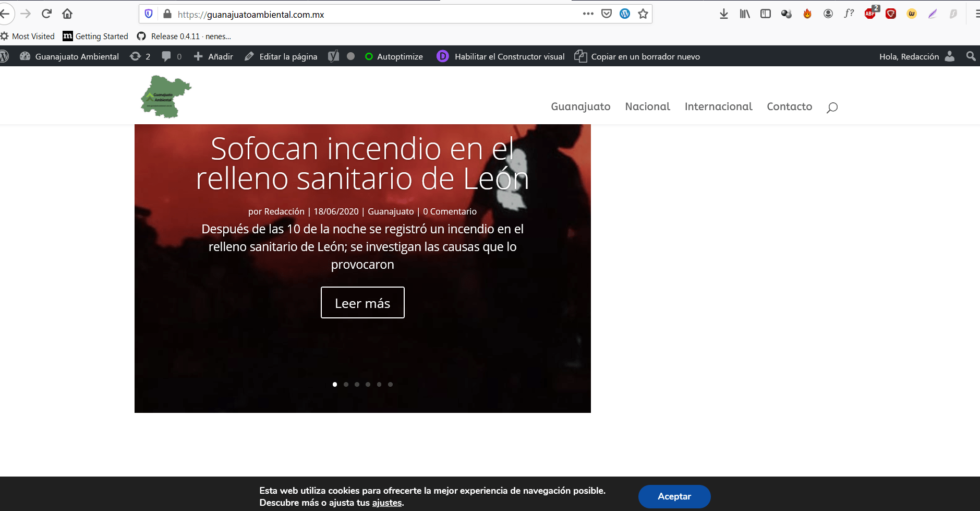Open article Sofocan incendio en el relleno
The image size is (980, 511).
coord(362,163)
